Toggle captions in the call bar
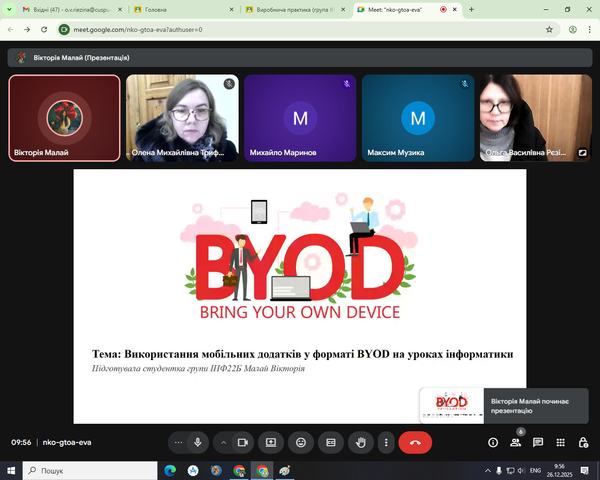This screenshot has width=600, height=480. pyautogui.click(x=331, y=442)
